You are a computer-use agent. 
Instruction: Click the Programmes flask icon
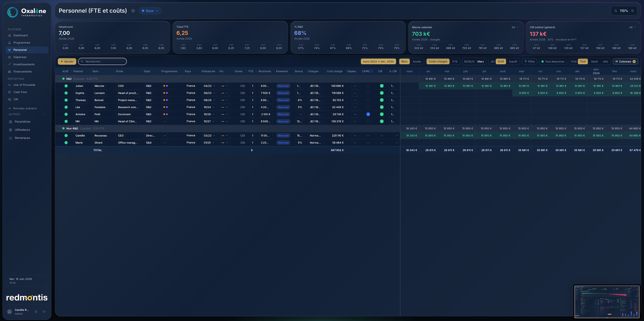tap(9, 43)
